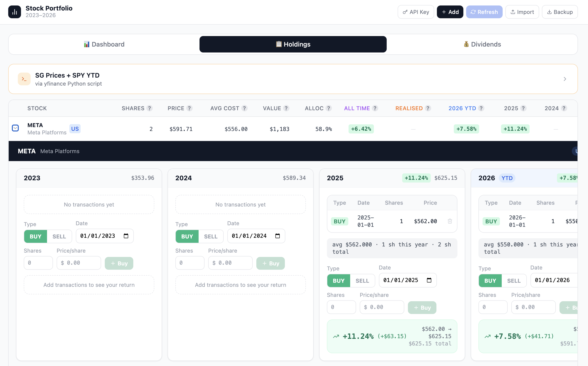Viewport: 588px width, 366px height.
Task: Show help for VALUE column
Action: click(286, 108)
